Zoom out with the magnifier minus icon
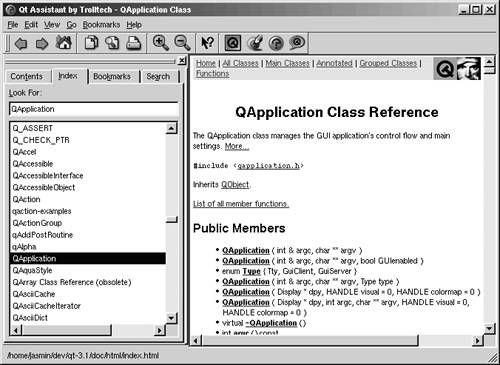The height and width of the screenshot is (365, 500). click(182, 43)
